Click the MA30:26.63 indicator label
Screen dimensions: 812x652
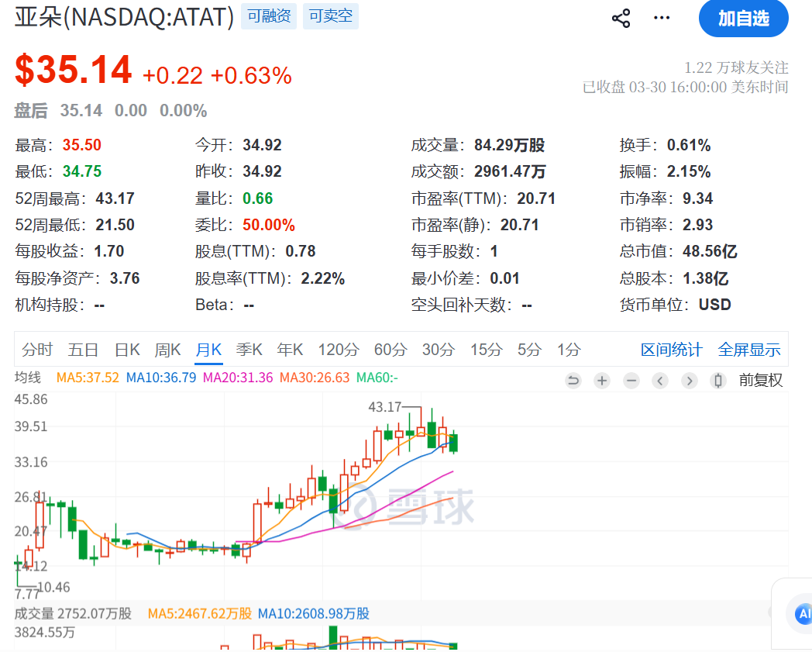coord(315,378)
